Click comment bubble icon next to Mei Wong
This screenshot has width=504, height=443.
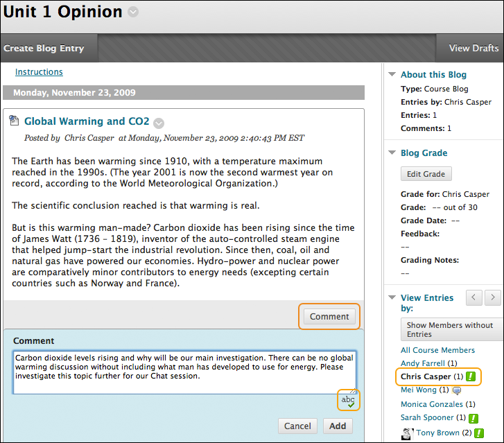[457, 390]
